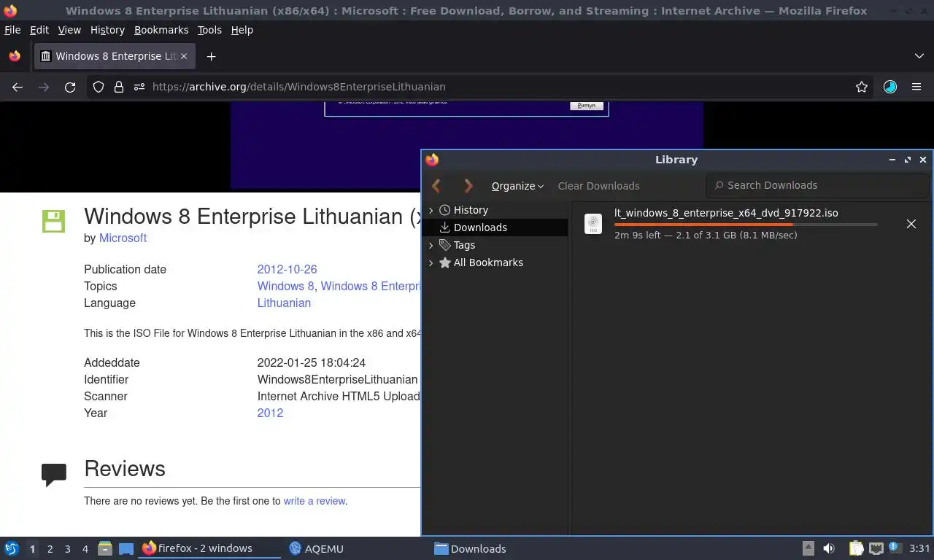The image size is (934, 560).
Task: Click the padlock site security icon
Action: [x=119, y=87]
